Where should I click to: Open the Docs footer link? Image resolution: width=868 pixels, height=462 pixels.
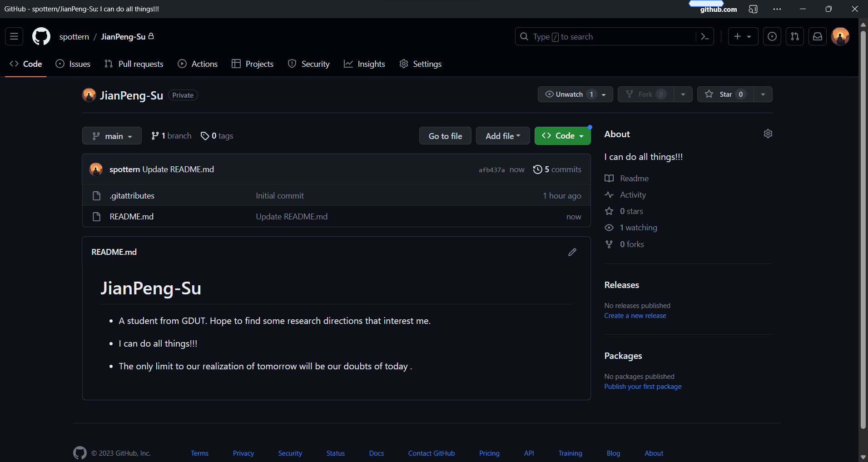[377, 453]
